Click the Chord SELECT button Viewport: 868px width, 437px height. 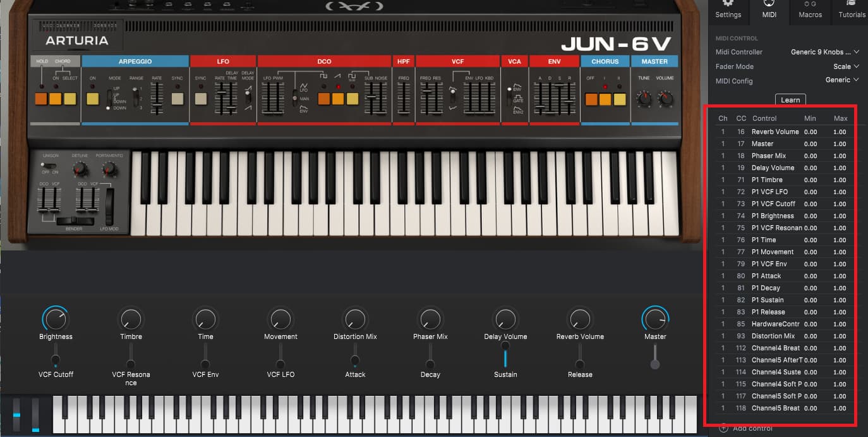coord(69,99)
